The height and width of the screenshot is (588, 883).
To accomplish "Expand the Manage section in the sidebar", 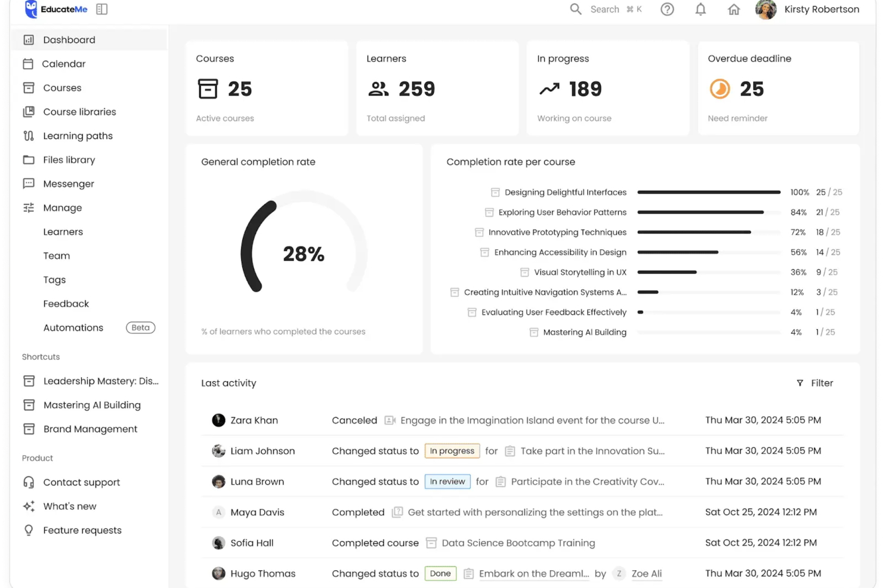I will pos(62,208).
